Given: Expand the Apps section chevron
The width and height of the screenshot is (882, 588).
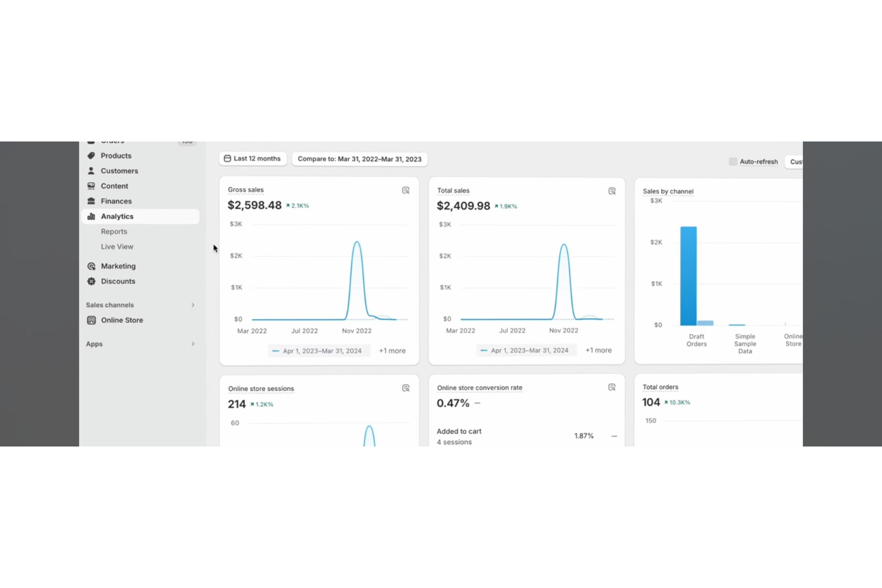Looking at the screenshot, I should pyautogui.click(x=193, y=344).
